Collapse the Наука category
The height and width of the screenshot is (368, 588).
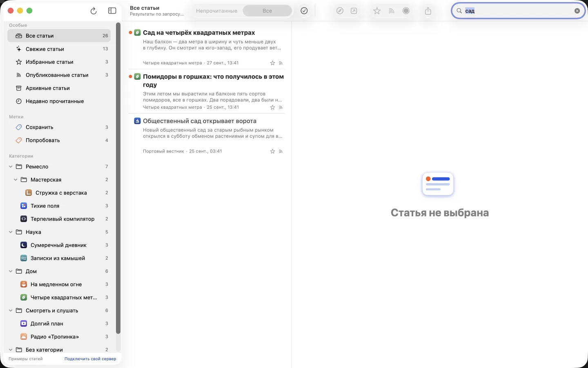(11, 232)
